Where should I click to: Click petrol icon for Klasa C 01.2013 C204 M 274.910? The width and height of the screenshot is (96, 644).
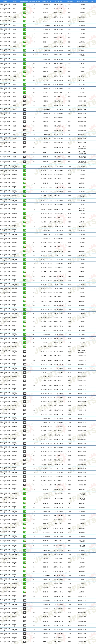pyautogui.click(x=25, y=183)
